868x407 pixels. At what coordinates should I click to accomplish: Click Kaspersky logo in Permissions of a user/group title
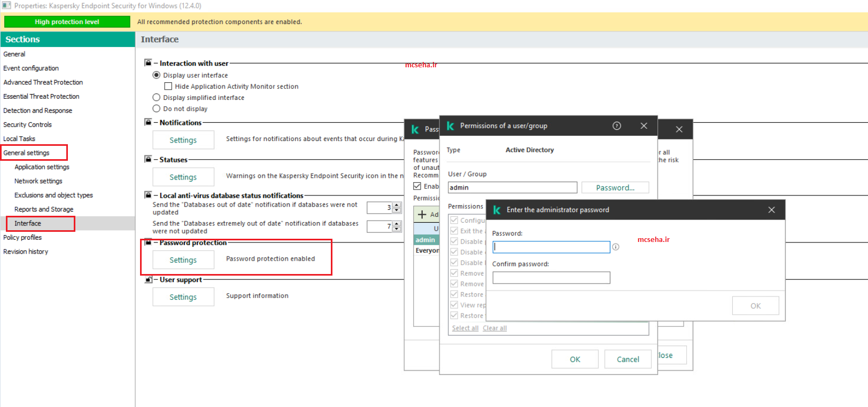451,126
